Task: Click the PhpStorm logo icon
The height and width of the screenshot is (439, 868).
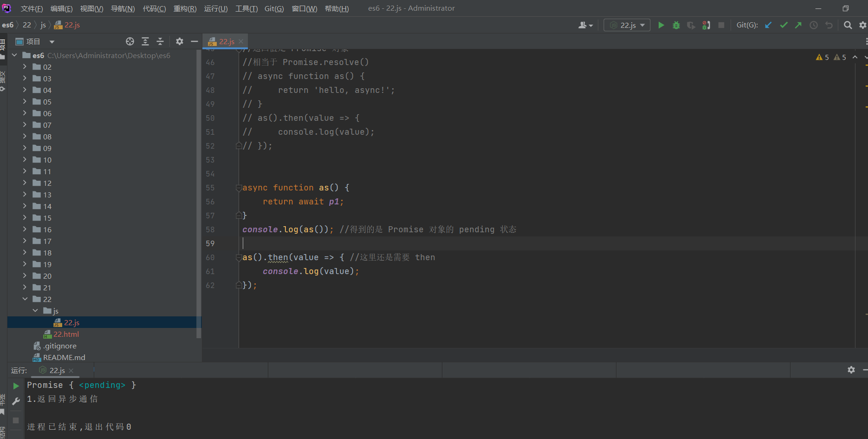Action: [x=6, y=8]
